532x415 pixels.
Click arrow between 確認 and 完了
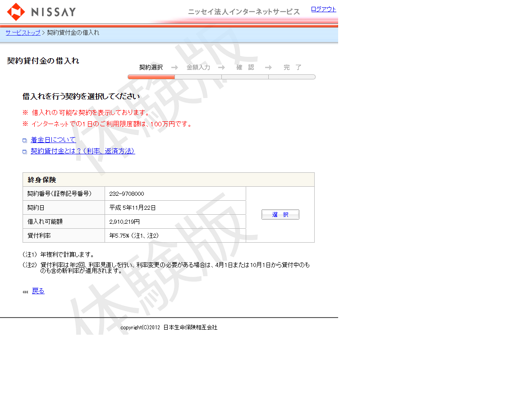pyautogui.click(x=268, y=68)
